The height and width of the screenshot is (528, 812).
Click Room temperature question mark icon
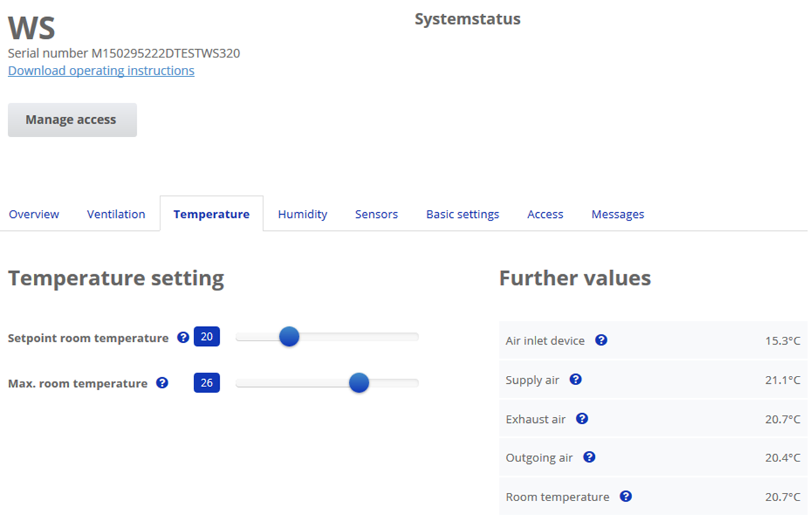[x=625, y=496]
